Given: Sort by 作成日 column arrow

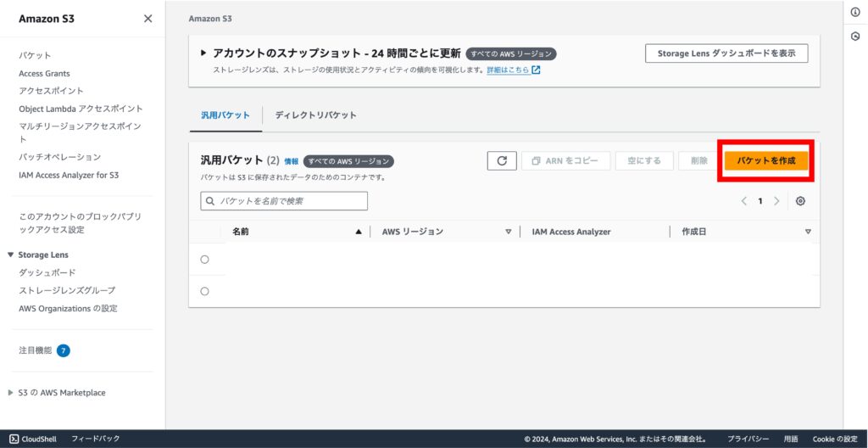Looking at the screenshot, I should pos(808,232).
